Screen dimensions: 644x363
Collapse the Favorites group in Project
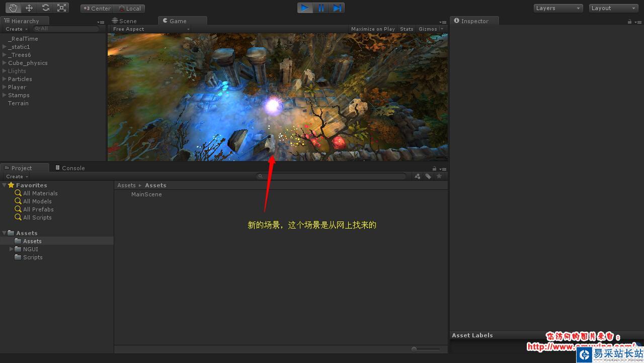point(5,185)
